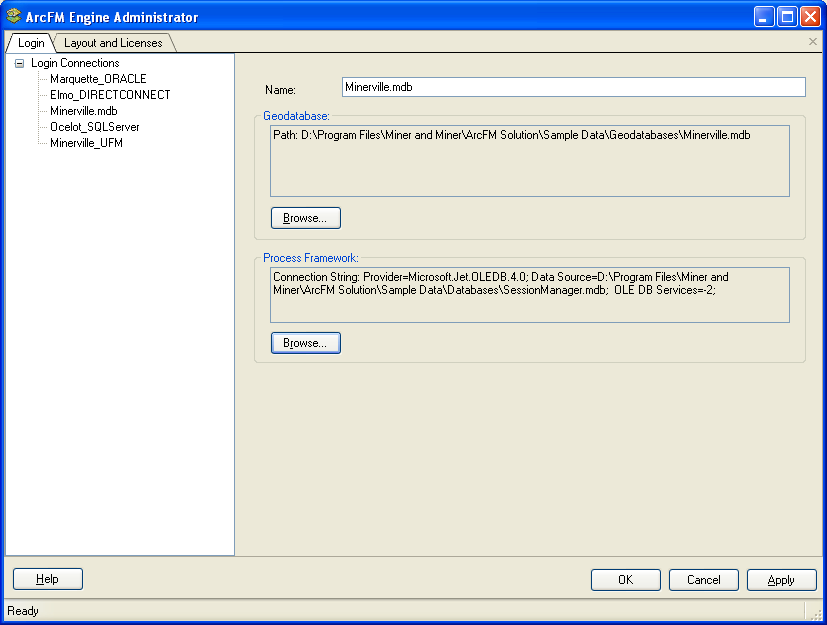Select the Login Connections root item
The image size is (827, 625).
[x=75, y=63]
